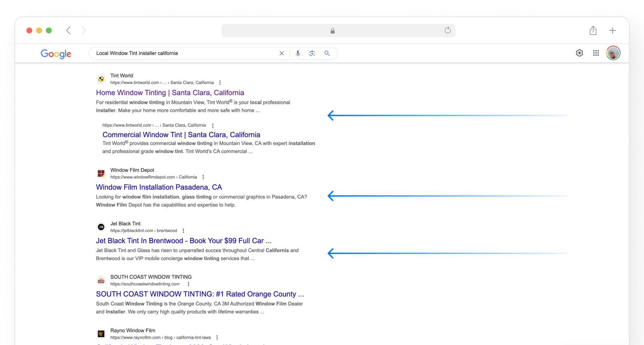Open SOUTH COAST WINDOW TINTING #1 Rated link
This screenshot has height=345, width=644.
pos(200,294)
